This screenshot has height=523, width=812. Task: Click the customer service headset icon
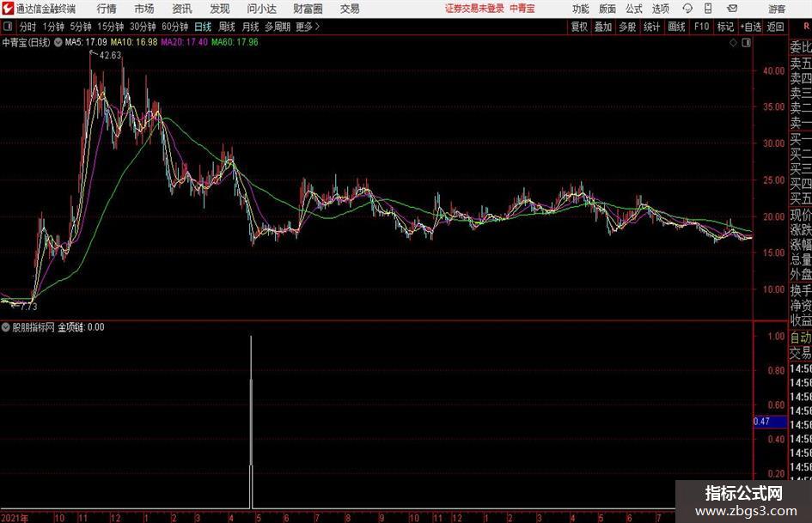[x=687, y=9]
